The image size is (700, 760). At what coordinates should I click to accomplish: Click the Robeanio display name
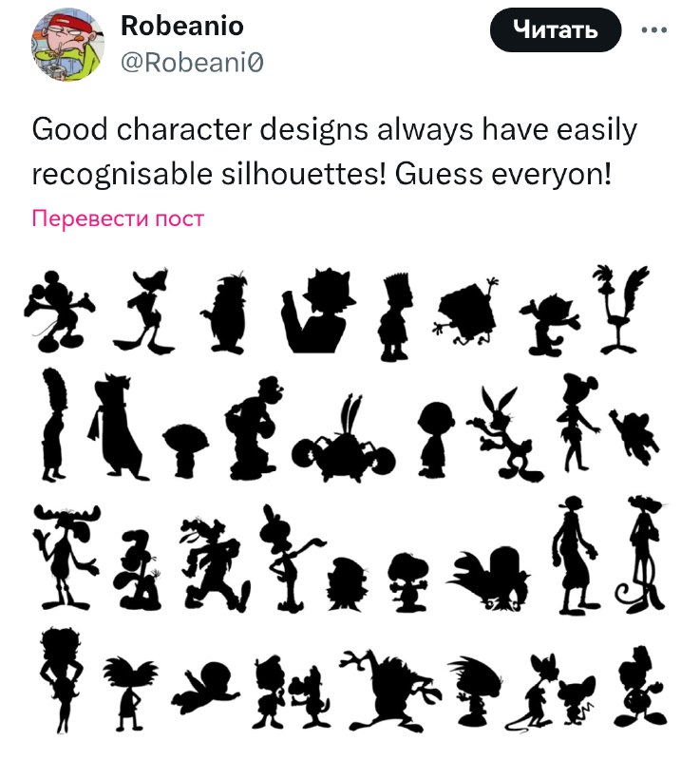pyautogui.click(x=182, y=26)
